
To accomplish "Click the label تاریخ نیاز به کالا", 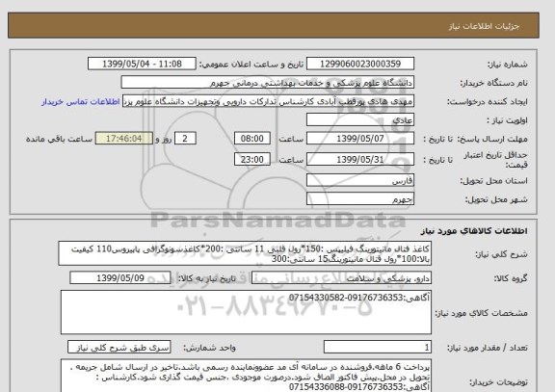I will coord(207,278).
